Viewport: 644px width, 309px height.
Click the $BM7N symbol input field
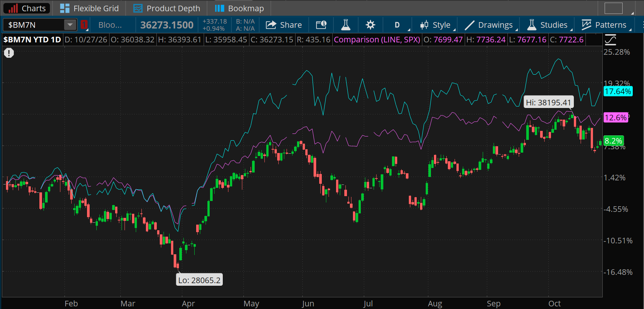[33, 25]
